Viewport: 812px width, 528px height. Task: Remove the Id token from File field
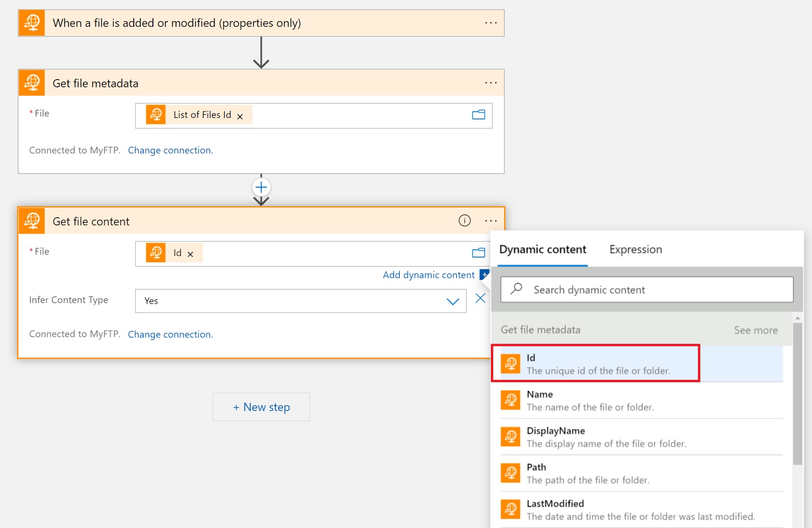(190, 254)
